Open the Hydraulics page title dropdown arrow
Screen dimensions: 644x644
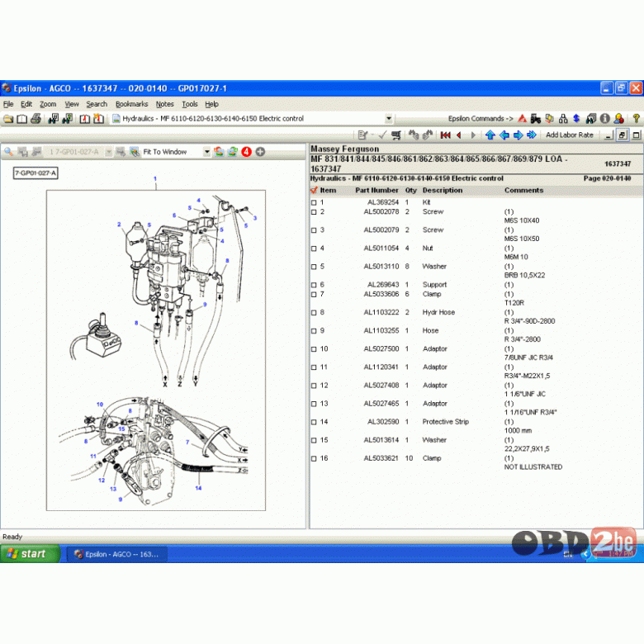389,119
